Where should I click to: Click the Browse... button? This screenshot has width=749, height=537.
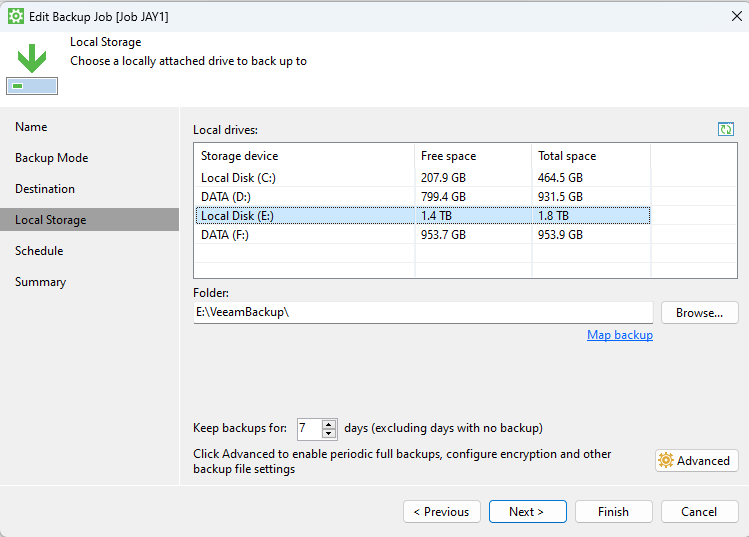699,313
